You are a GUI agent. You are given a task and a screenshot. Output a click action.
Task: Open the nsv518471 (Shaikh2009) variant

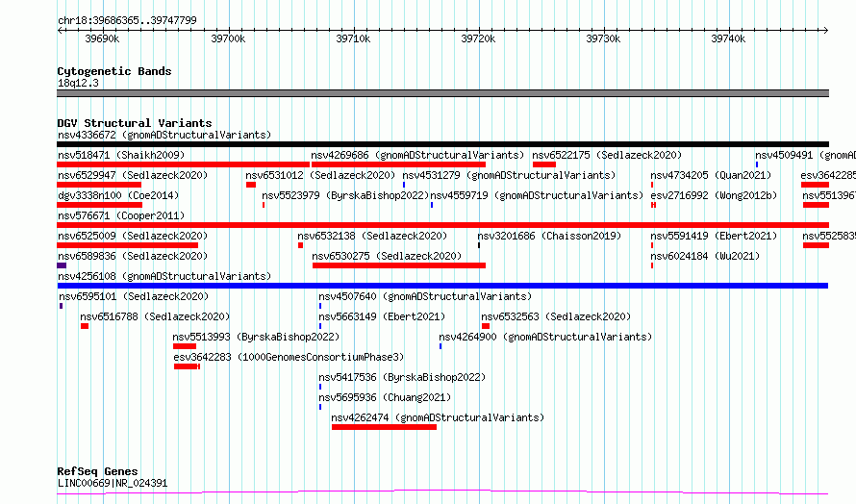[121, 155]
